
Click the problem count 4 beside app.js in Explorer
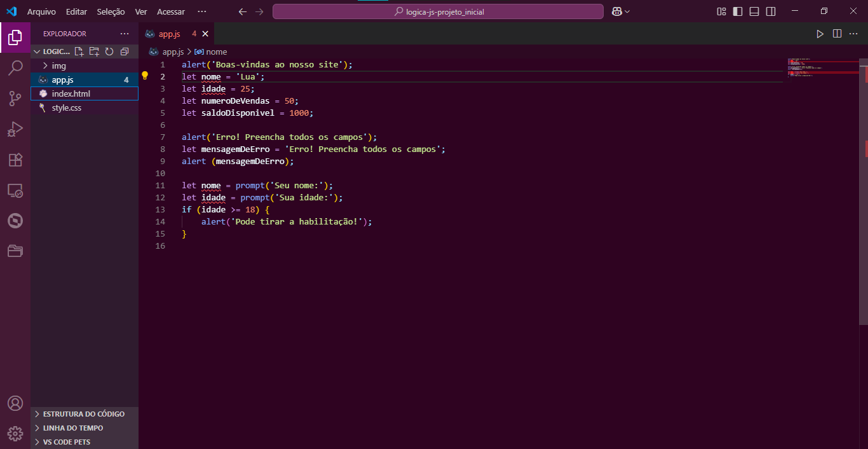point(126,79)
